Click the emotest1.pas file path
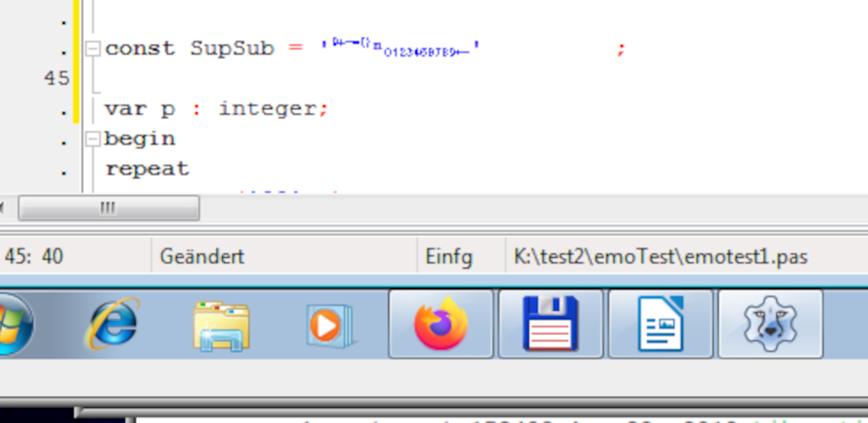868x423 pixels. [x=661, y=258]
